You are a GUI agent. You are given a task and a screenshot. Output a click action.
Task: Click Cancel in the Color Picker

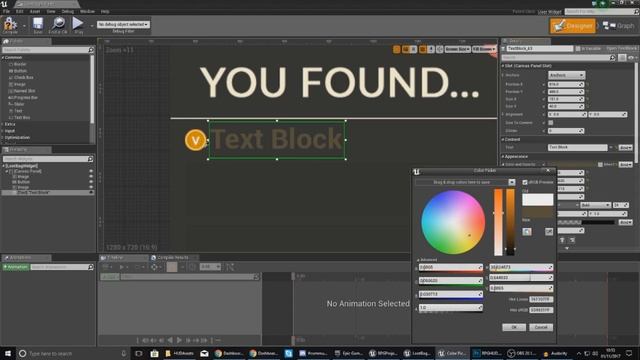[x=541, y=327]
